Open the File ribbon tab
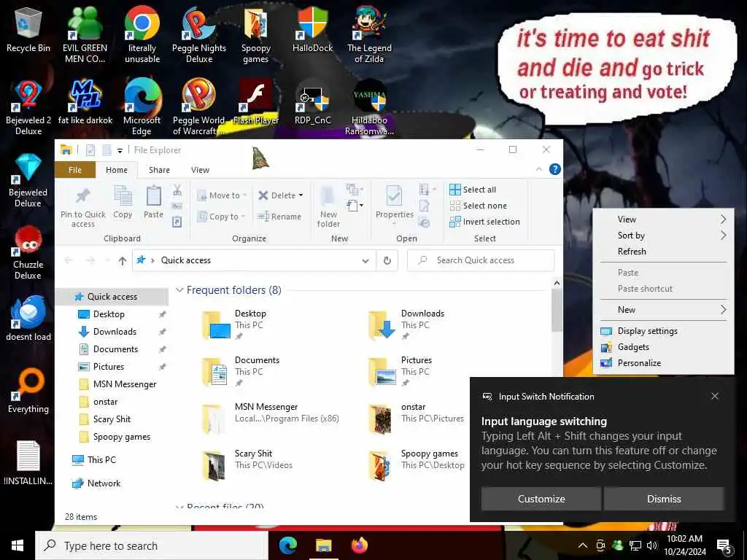 click(x=75, y=170)
